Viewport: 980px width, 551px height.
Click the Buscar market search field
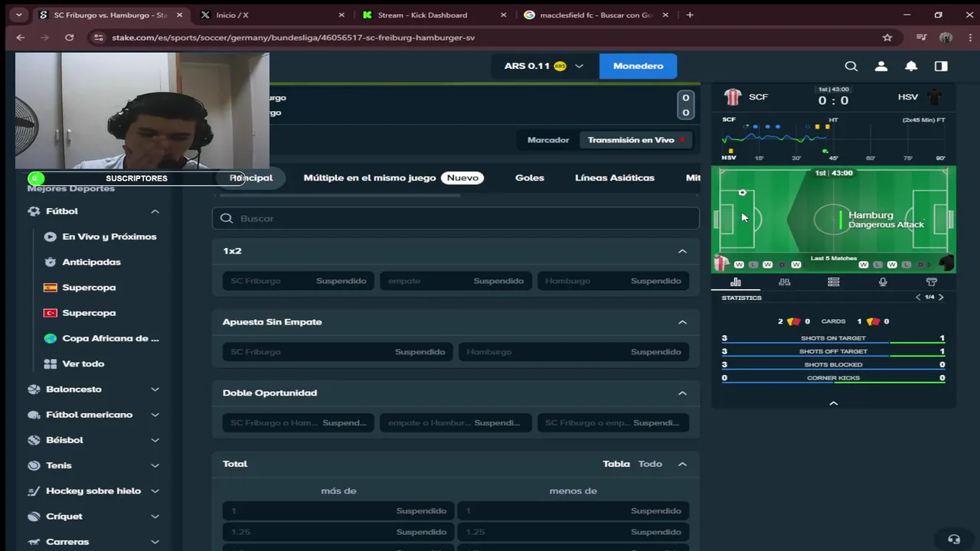[x=456, y=218]
